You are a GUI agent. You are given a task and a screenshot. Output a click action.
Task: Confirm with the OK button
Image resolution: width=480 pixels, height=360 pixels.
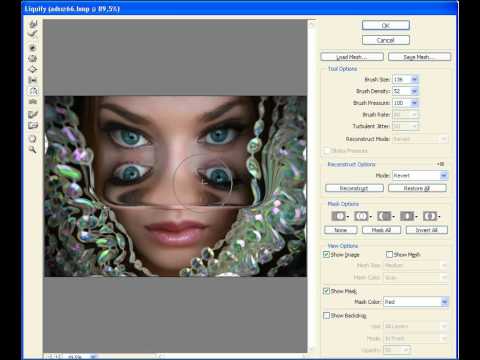pos(386,25)
